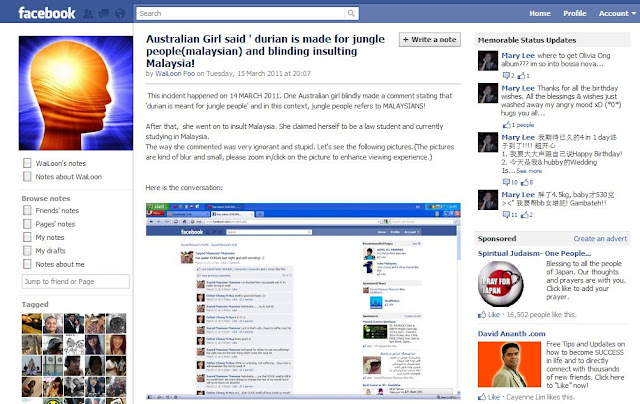
Task: Open the notifications globe icon
Action: (120, 13)
